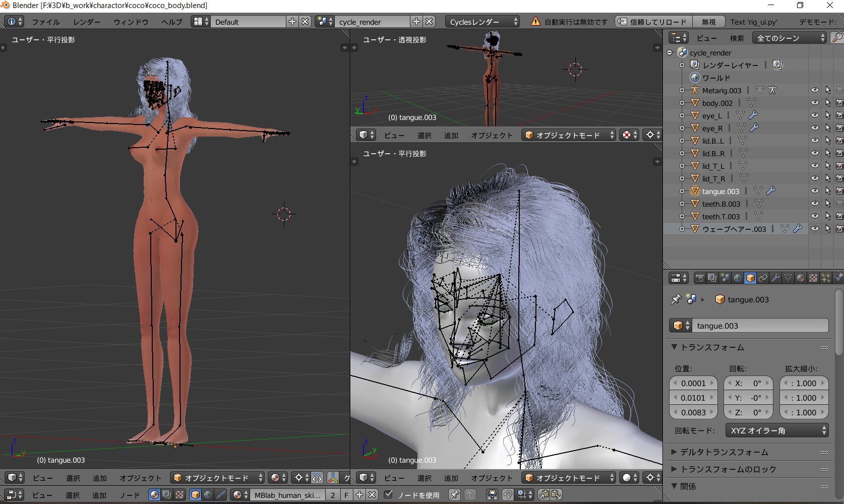Viewport: 844px width, 504px height.
Task: Uncheck the ノードを使用 checkbox
Action: tap(388, 495)
